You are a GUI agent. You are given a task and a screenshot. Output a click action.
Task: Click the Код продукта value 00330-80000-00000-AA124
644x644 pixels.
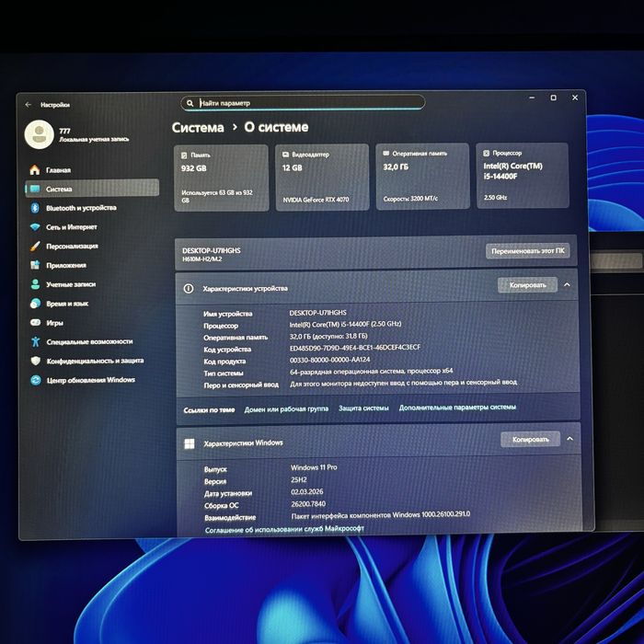329,360
